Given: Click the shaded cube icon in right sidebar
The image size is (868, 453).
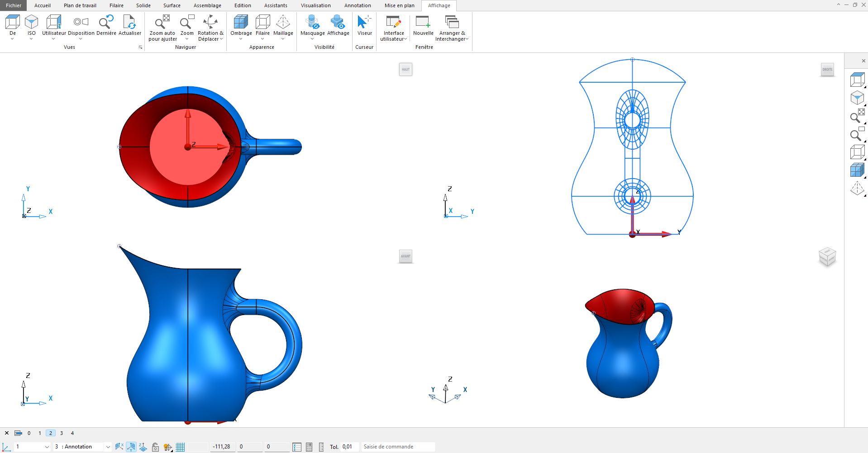Looking at the screenshot, I should pyautogui.click(x=857, y=170).
